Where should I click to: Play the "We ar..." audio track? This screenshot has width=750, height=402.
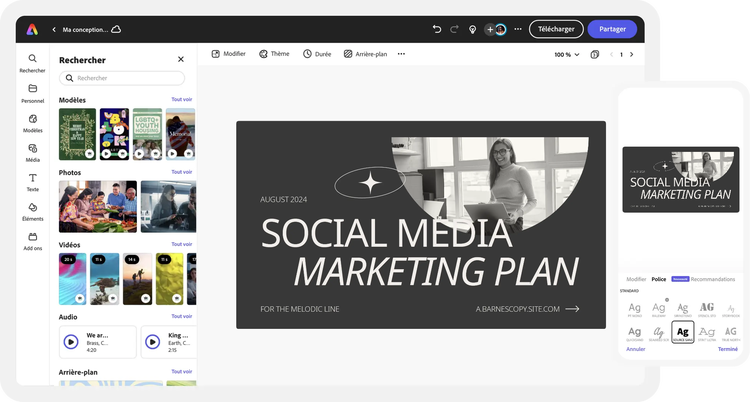tap(71, 341)
